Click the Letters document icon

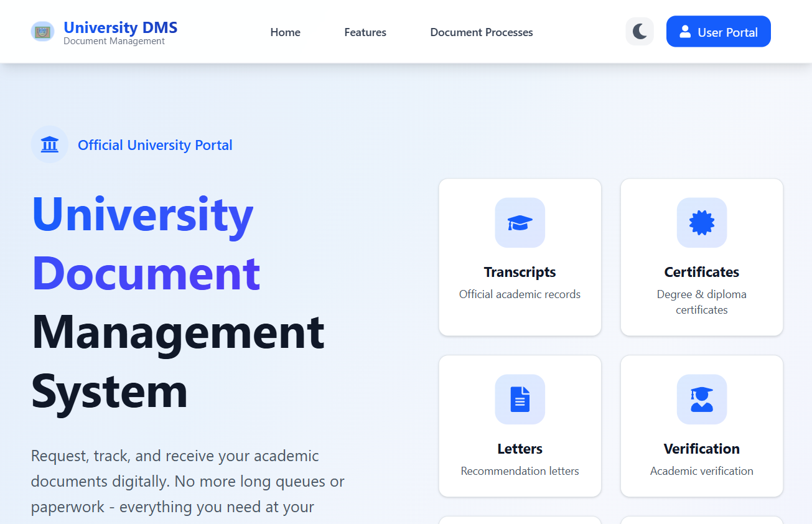click(x=520, y=400)
